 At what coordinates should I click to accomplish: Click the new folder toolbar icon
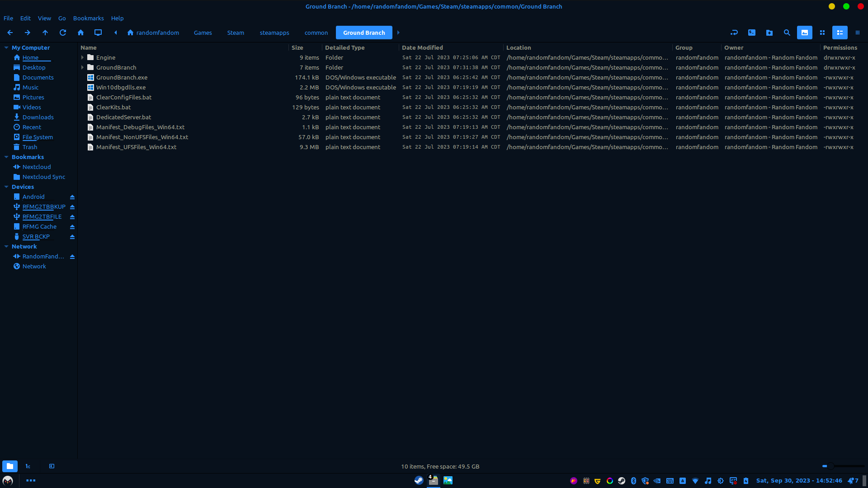pyautogui.click(x=769, y=33)
